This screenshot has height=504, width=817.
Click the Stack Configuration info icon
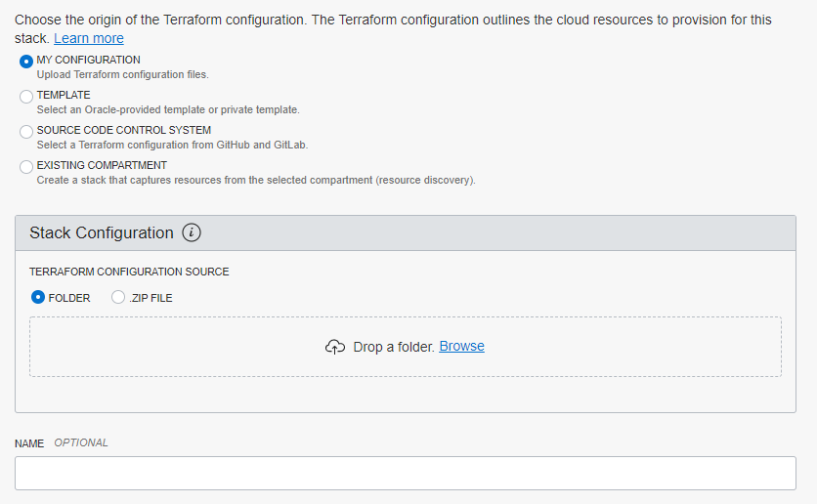(x=192, y=232)
